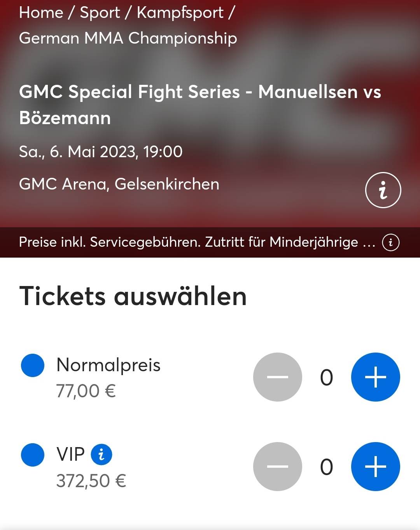Select the Normalpreis blue color dot

(33, 365)
